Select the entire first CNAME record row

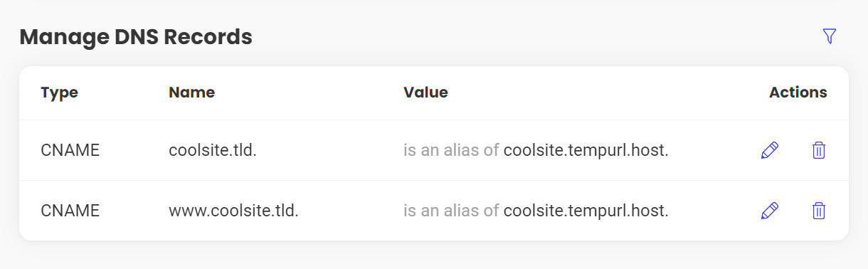[x=434, y=150]
